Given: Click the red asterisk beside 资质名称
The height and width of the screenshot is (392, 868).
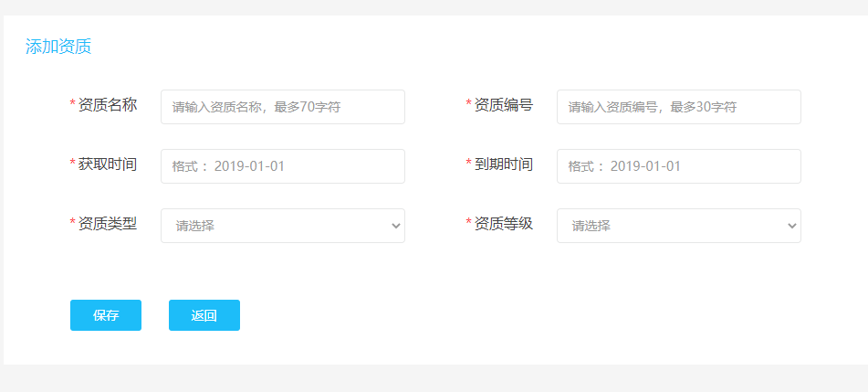Looking at the screenshot, I should [73, 105].
